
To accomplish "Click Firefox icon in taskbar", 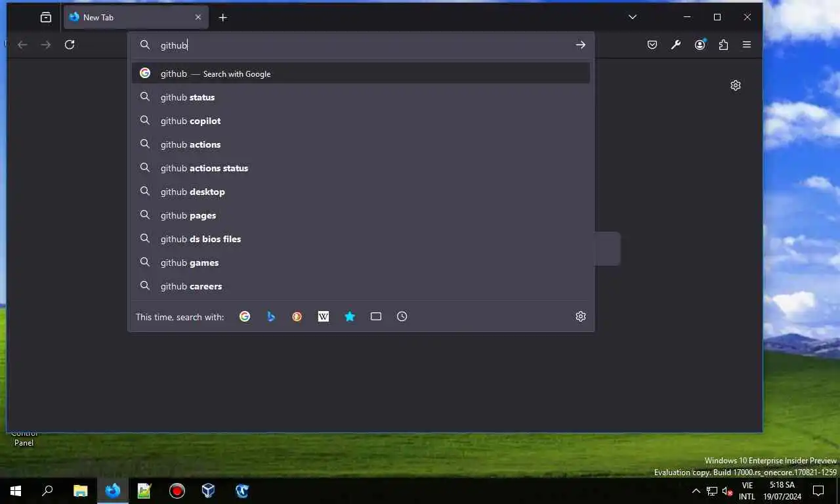I will click(x=113, y=490).
